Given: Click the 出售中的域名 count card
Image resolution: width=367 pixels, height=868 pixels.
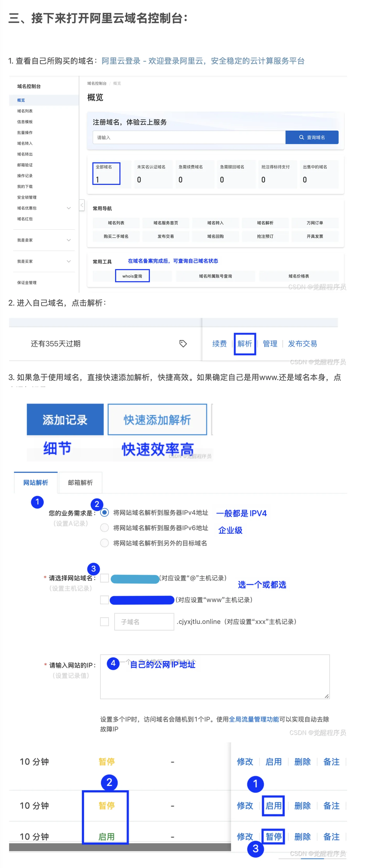Looking at the screenshot, I should point(319,174).
